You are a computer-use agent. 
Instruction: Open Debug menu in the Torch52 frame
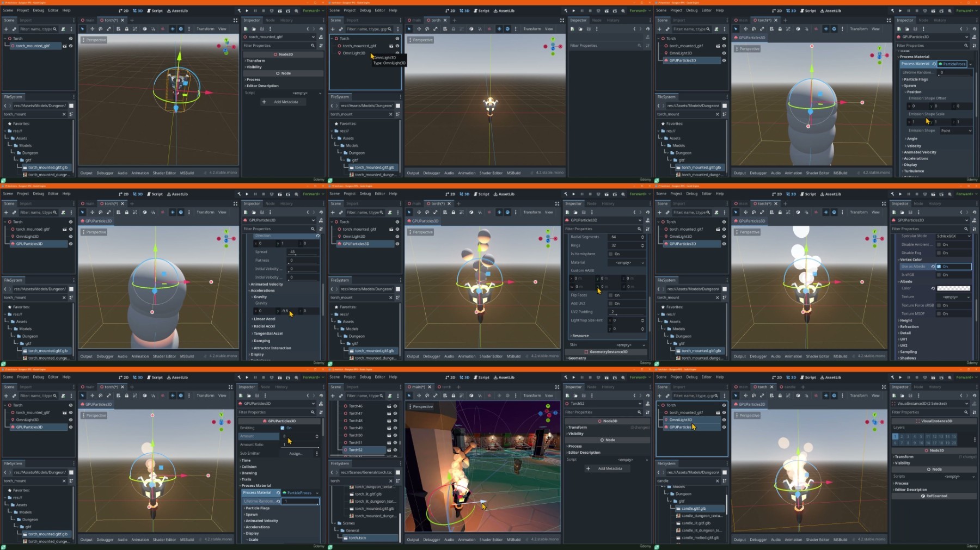[365, 377]
